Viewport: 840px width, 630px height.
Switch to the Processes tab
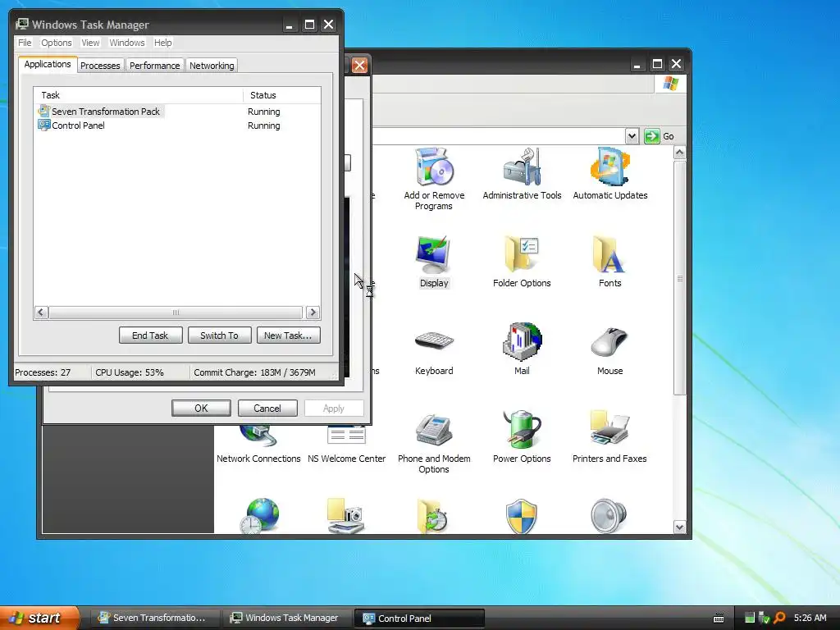pyautogui.click(x=100, y=66)
